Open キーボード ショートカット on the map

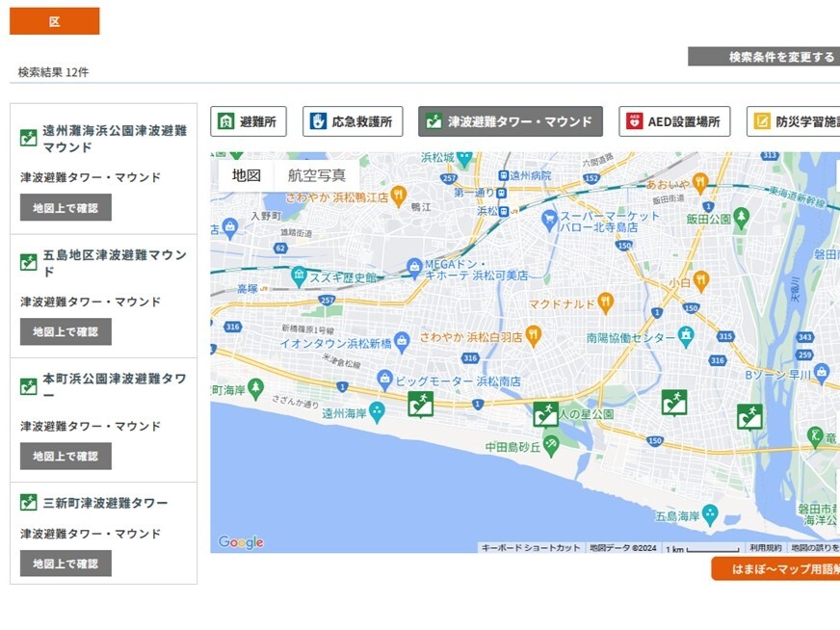pos(531,548)
